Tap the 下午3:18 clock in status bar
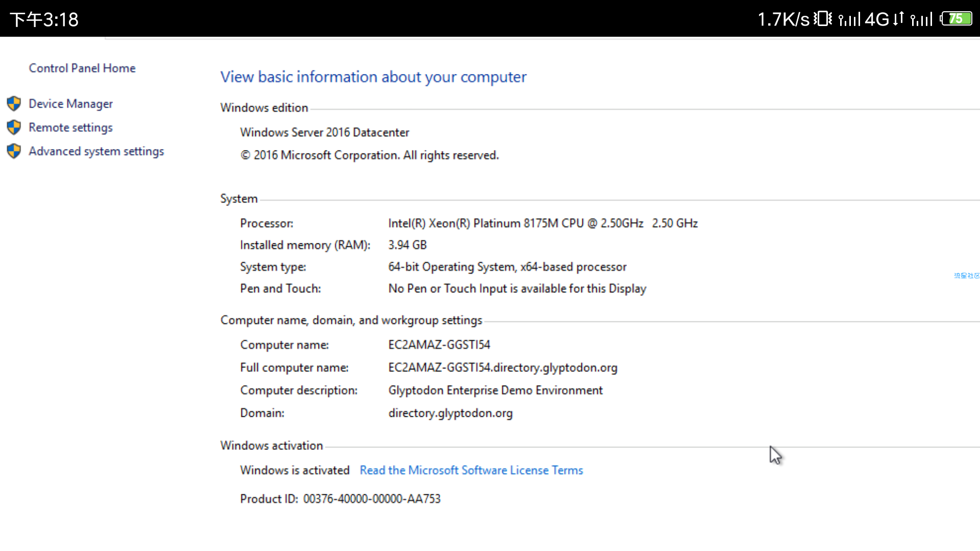 44,19
